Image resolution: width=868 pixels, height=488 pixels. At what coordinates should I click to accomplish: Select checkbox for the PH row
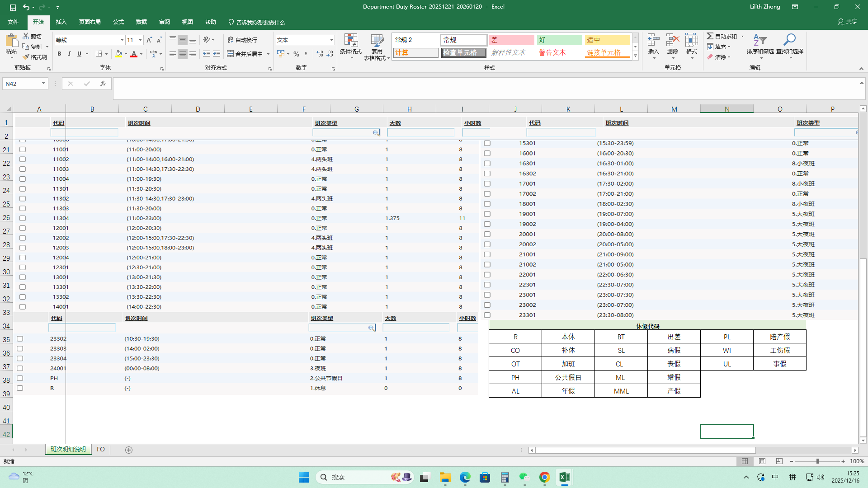[20, 378]
